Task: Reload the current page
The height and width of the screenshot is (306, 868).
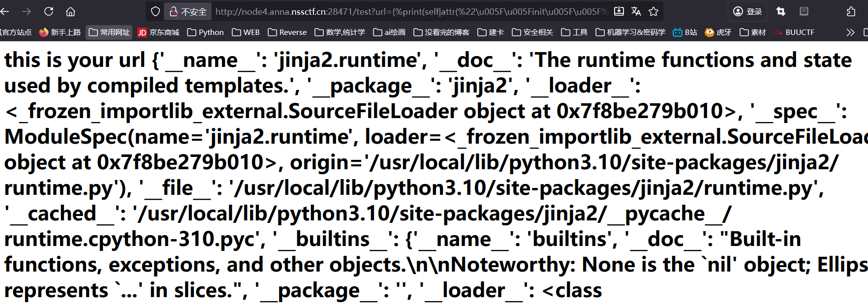Action: [49, 11]
